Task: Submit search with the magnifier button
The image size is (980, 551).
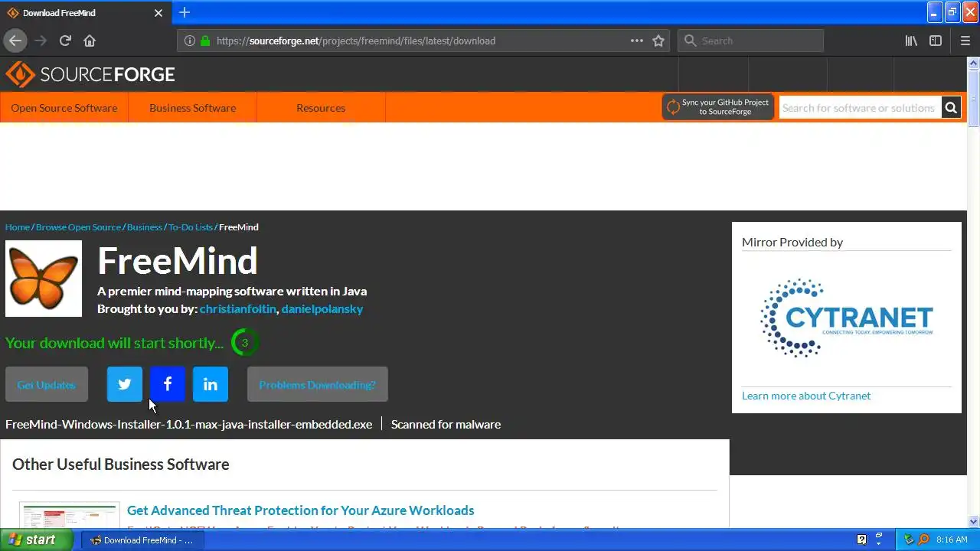Action: coord(951,108)
